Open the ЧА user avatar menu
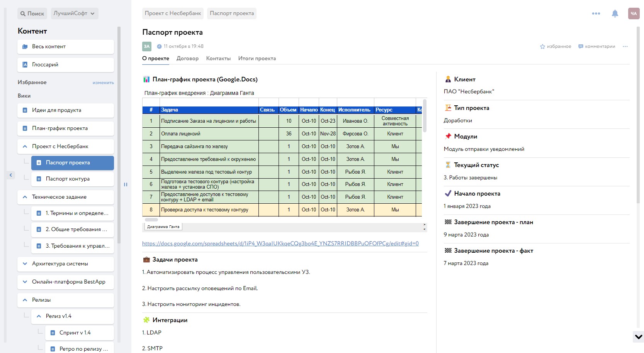Viewport: 644px width, 353px height. [x=634, y=14]
